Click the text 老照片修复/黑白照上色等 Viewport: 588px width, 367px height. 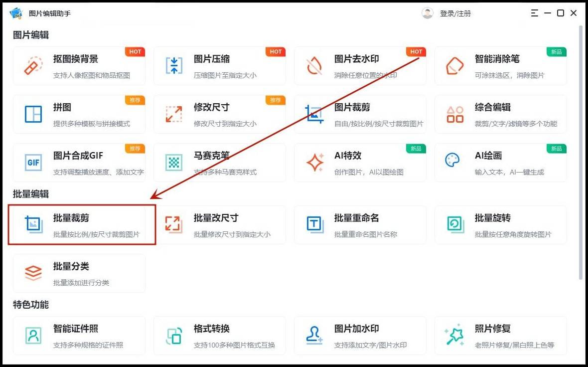(x=514, y=345)
